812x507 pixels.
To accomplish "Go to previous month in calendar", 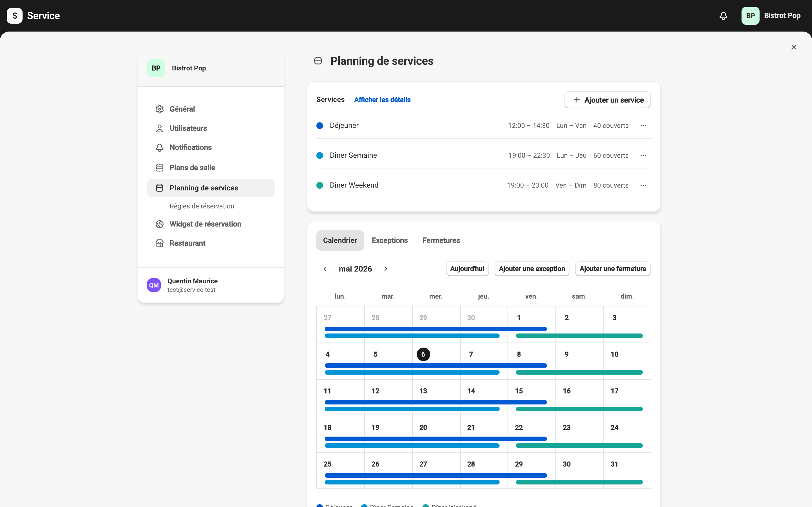I will tap(325, 269).
